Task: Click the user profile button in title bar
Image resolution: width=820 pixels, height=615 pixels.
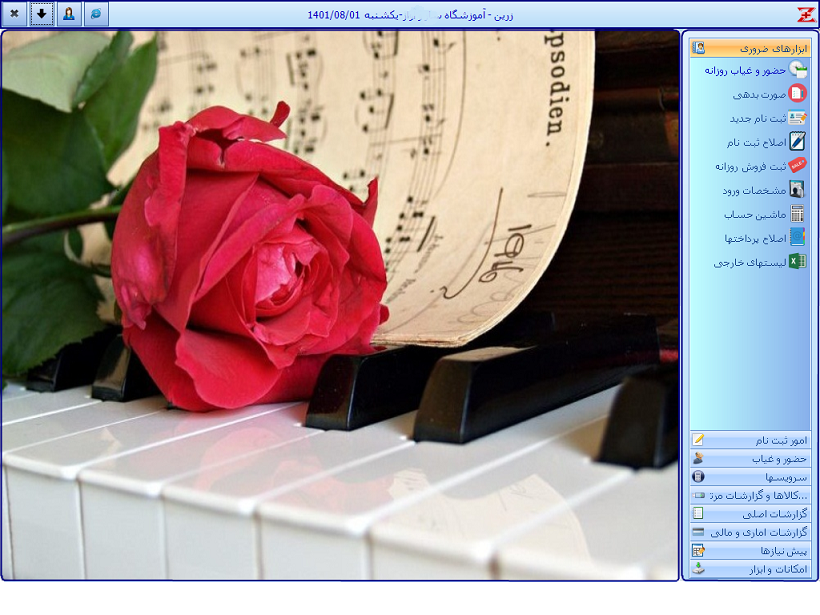Action: tap(68, 14)
